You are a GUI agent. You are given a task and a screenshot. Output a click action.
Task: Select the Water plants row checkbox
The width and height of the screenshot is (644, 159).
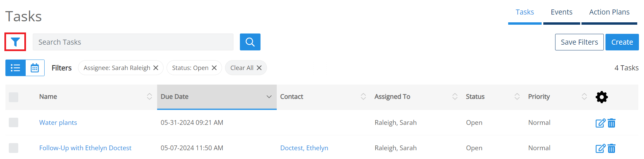14,122
